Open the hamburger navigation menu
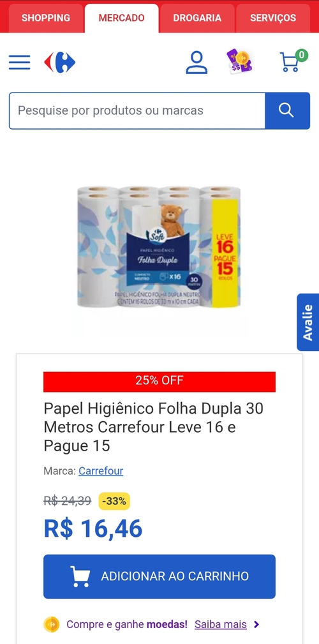This screenshot has height=644, width=319. tap(19, 63)
